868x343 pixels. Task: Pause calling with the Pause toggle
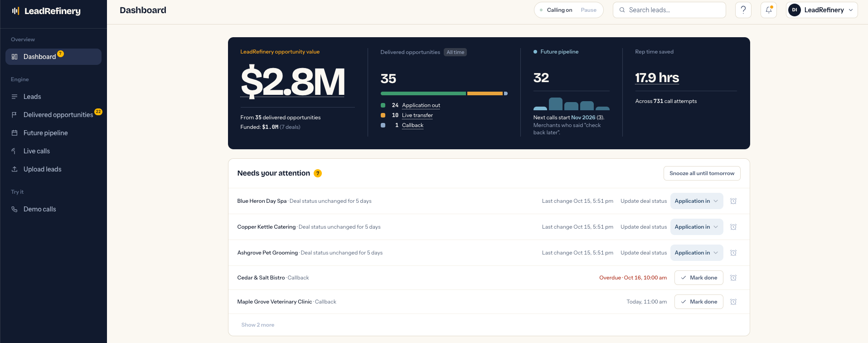(x=588, y=10)
